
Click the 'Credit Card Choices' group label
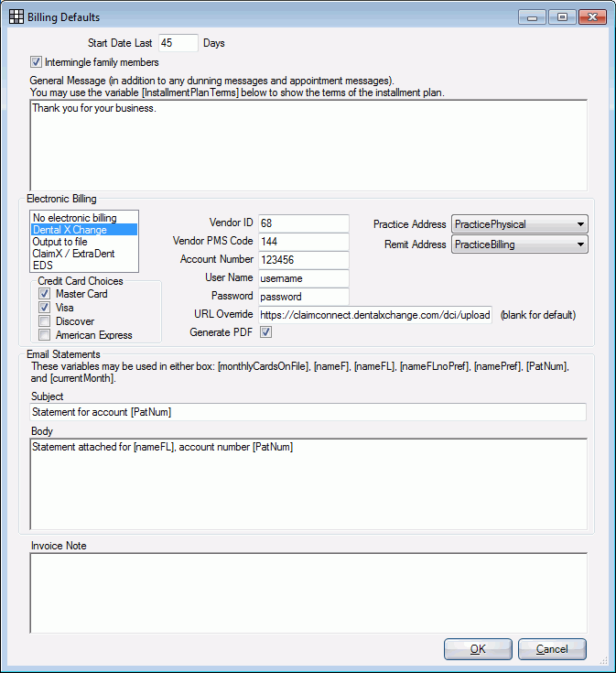[81, 281]
